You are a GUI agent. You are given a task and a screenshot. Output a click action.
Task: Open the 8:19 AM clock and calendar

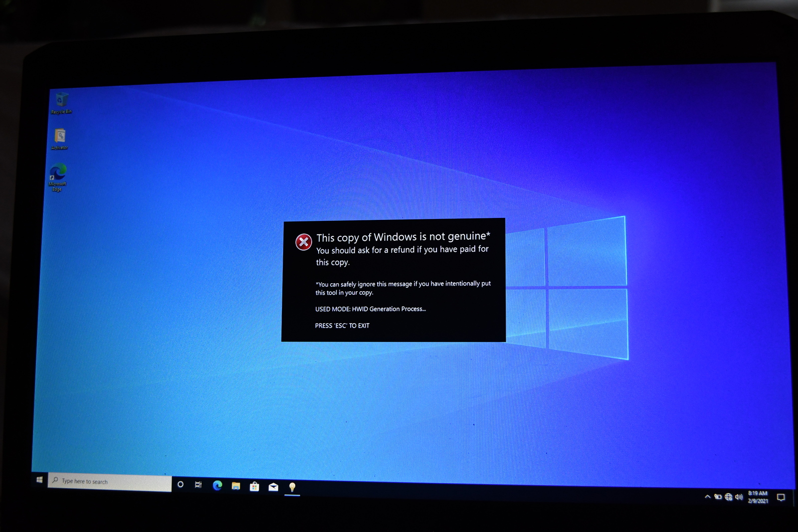[x=758, y=497]
